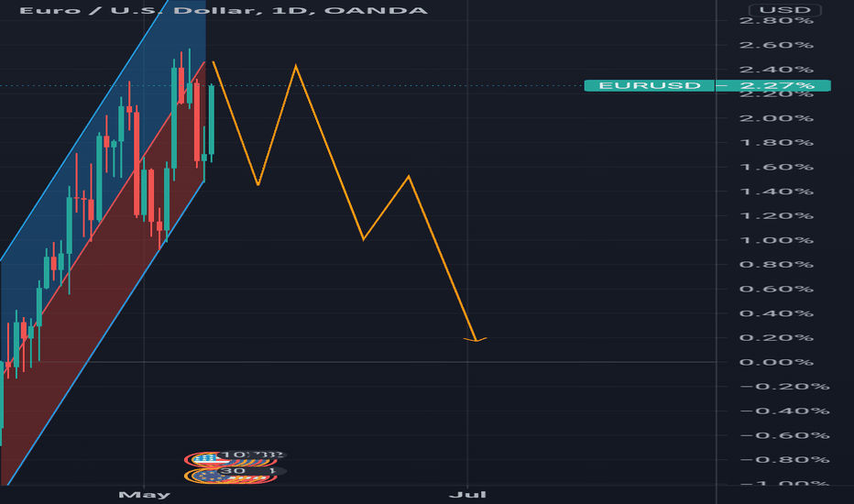Click the May label on time axis
This screenshot has height=504, width=854.
[145, 495]
